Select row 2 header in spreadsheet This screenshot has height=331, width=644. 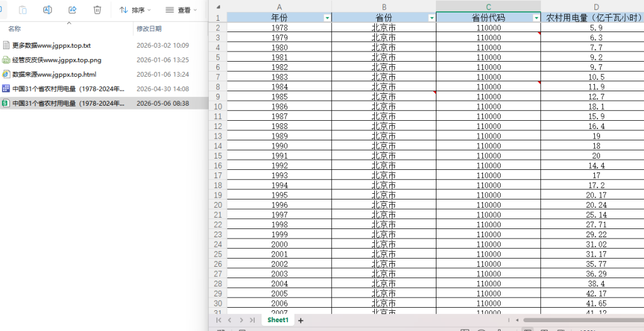(x=218, y=28)
